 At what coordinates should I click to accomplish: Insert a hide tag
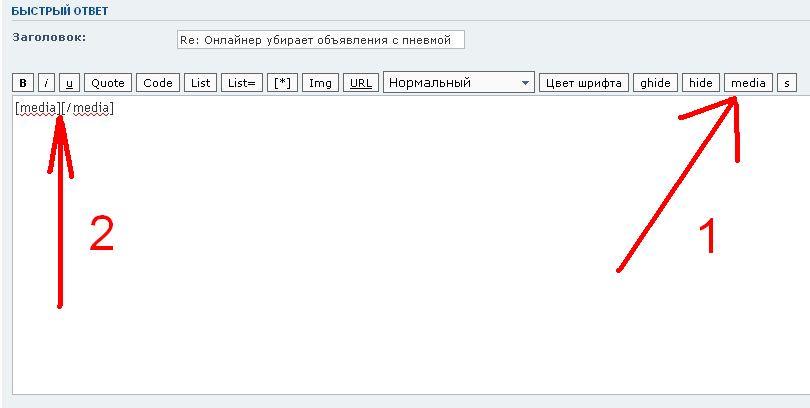pos(700,83)
